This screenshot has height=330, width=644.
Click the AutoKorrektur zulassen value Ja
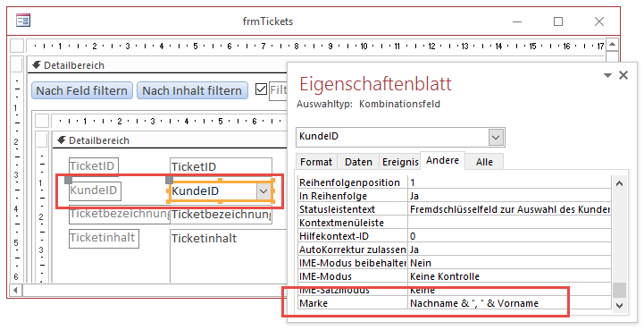[x=509, y=250]
